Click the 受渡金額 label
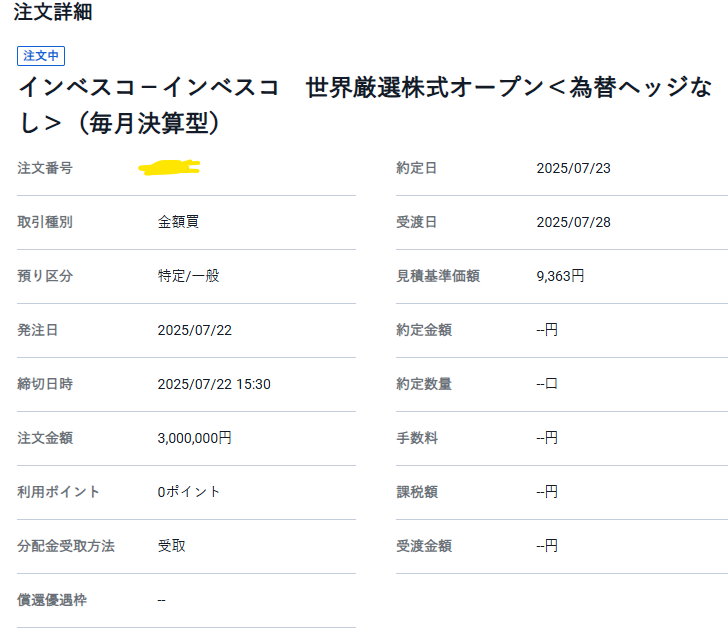Screen dimensions: 728x638 [x=424, y=546]
